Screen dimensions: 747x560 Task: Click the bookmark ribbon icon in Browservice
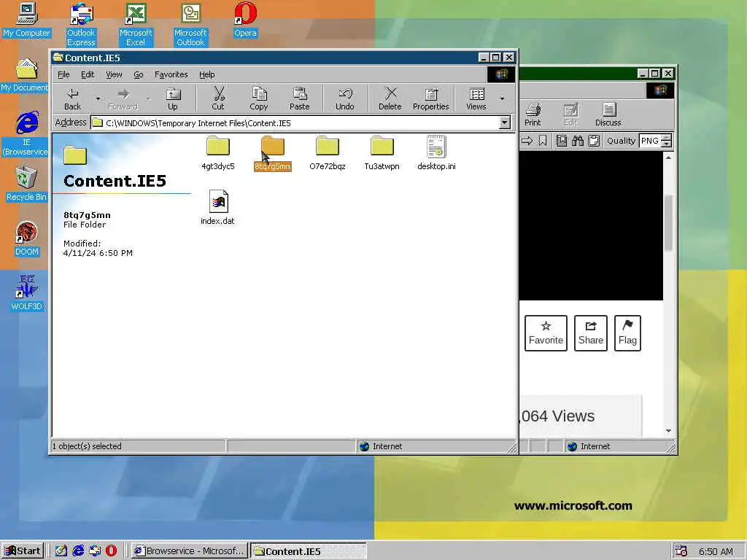click(543, 141)
